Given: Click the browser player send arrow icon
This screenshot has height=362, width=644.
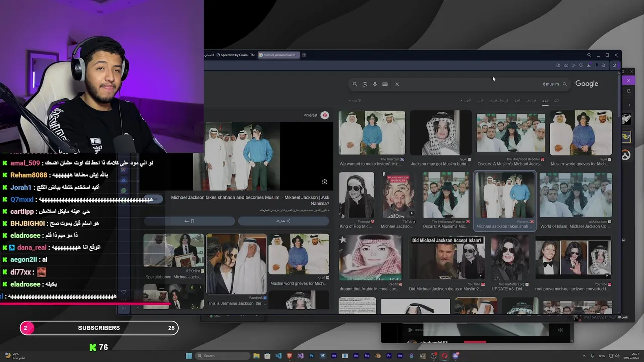Looking at the screenshot, I should 574,65.
